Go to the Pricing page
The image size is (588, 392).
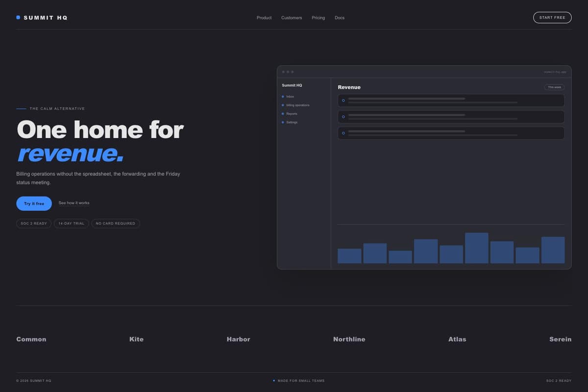pyautogui.click(x=318, y=18)
